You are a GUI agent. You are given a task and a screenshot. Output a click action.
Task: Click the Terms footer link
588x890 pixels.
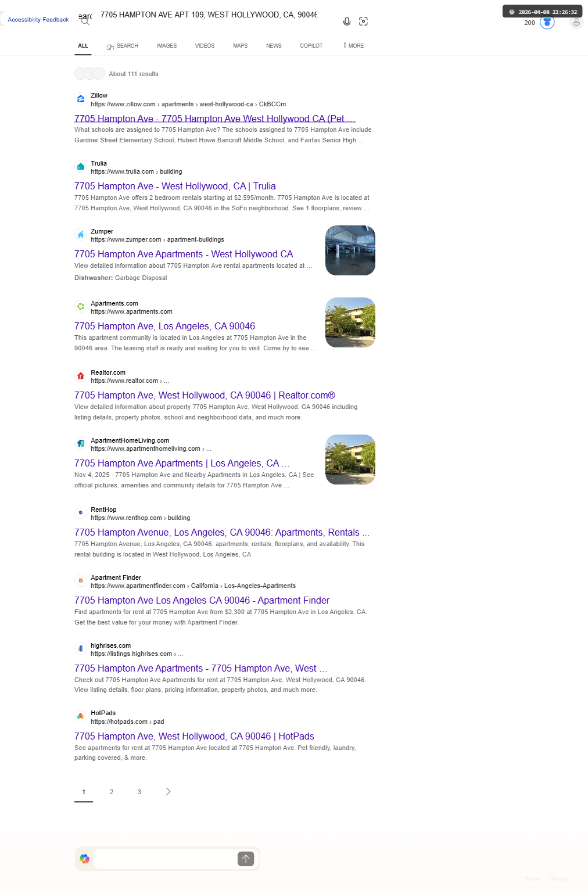[x=533, y=880]
